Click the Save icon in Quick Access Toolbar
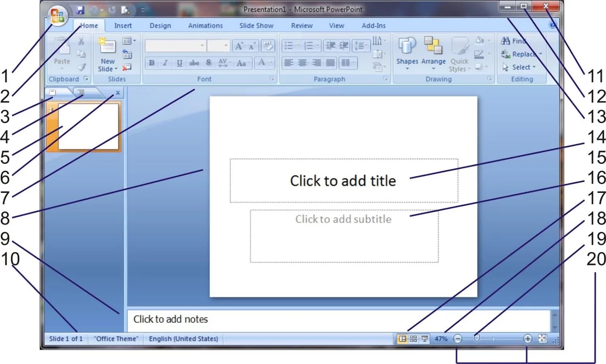The image size is (606, 364). (x=80, y=10)
